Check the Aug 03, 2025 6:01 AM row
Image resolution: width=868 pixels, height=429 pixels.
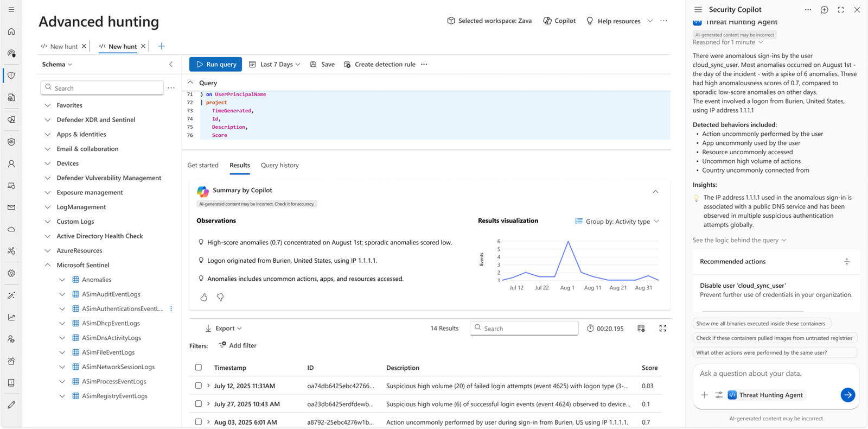pyautogui.click(x=199, y=422)
